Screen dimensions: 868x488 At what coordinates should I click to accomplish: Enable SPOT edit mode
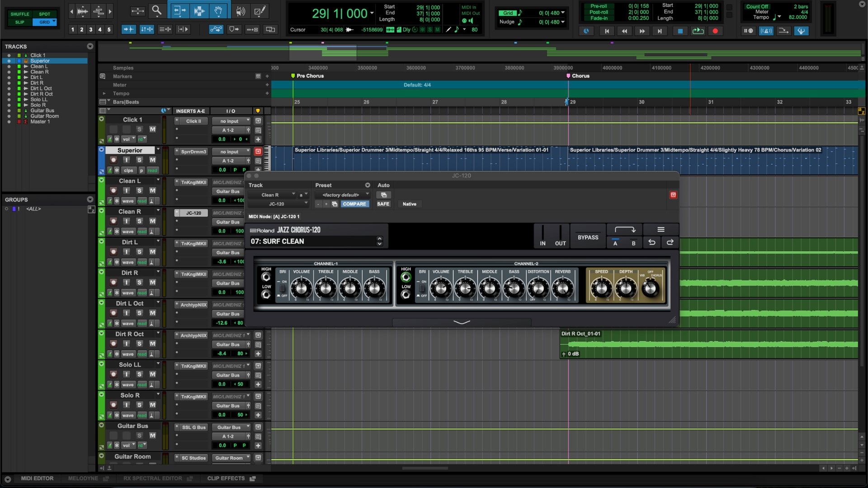[x=44, y=14]
